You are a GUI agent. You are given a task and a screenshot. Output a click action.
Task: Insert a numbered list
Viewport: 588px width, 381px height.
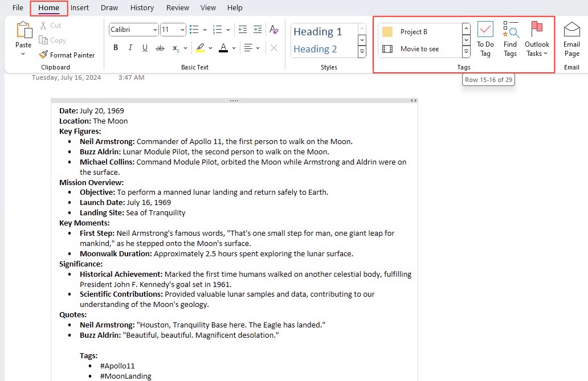pos(217,29)
